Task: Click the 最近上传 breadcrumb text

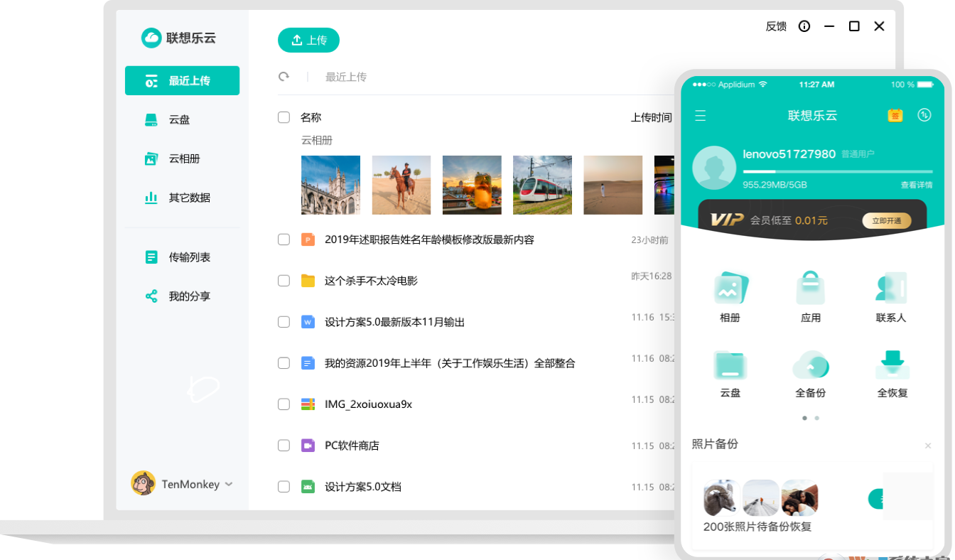Action: pos(346,77)
